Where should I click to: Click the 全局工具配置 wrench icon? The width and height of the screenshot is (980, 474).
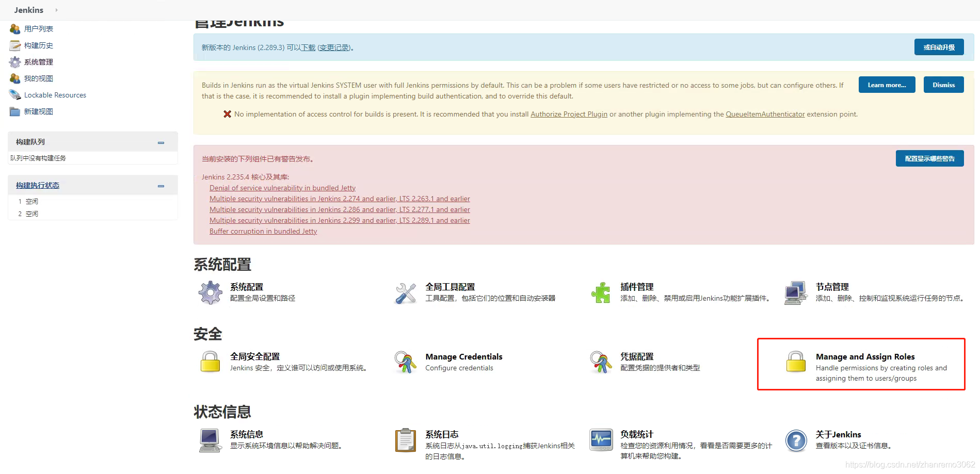click(406, 293)
